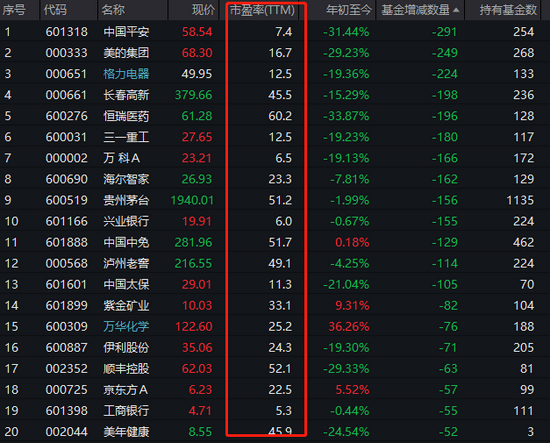
Task: Click stock code 000661
Action: 66,95
